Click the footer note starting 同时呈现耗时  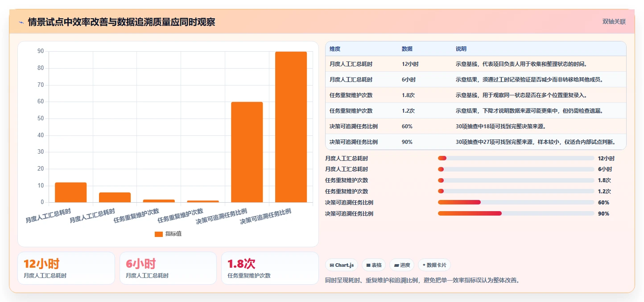point(423,281)
